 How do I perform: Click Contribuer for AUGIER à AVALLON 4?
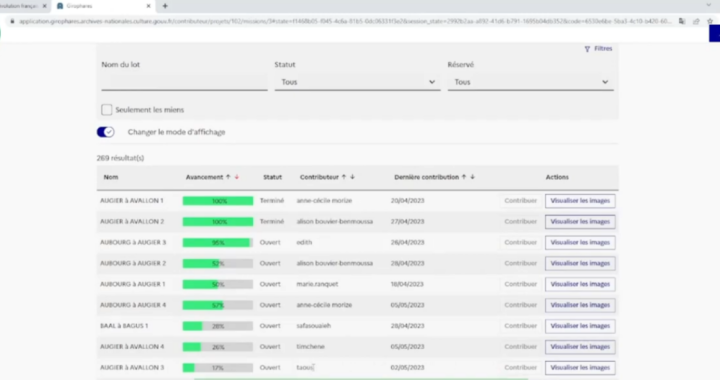(520, 346)
